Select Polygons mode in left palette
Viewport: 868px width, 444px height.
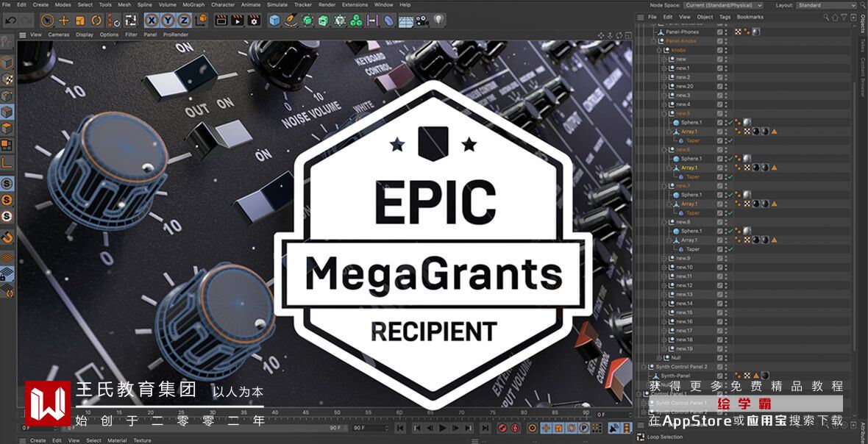click(7, 129)
